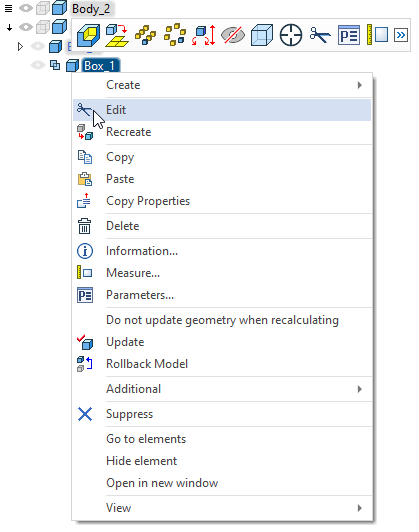
Task: Click the scissors edit icon in toolbar
Action: point(320,35)
